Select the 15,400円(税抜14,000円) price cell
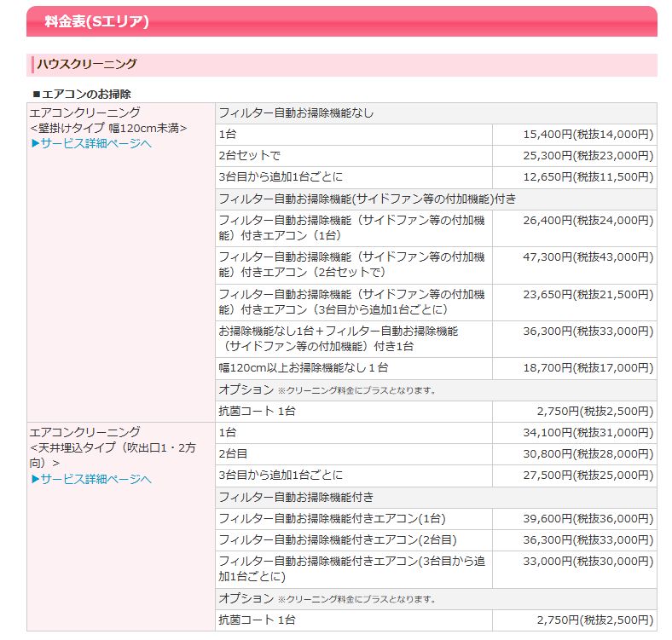 pos(588,135)
